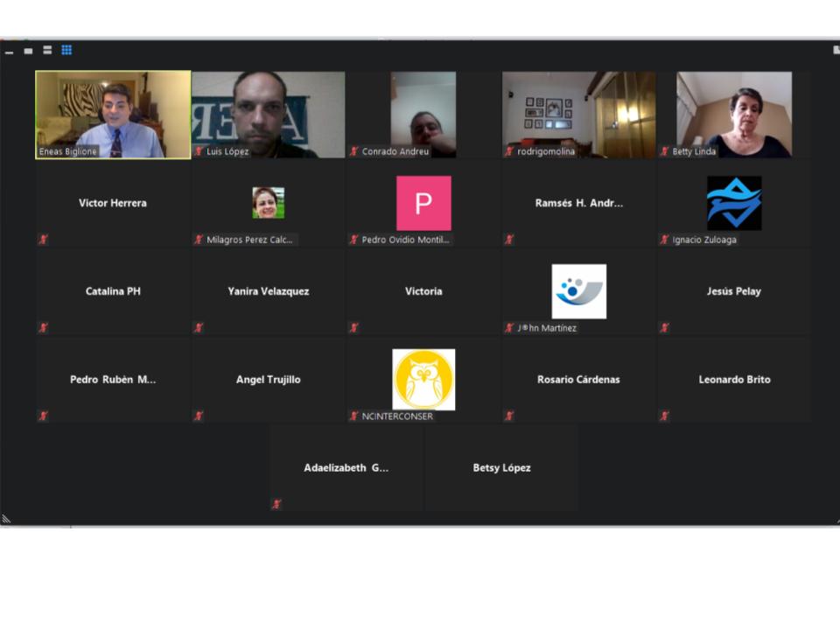Viewport: 840px width, 630px height.
Task: Switch to gallery view grid icon
Action: (66, 51)
